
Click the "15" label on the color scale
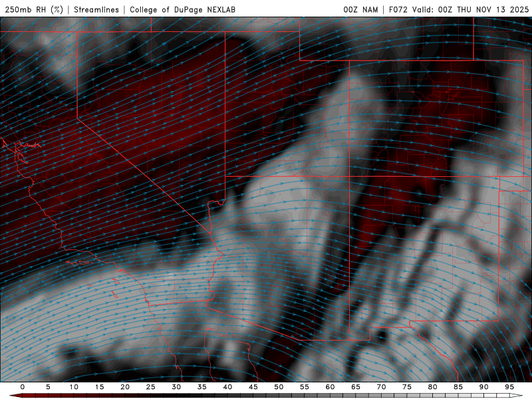(99, 387)
